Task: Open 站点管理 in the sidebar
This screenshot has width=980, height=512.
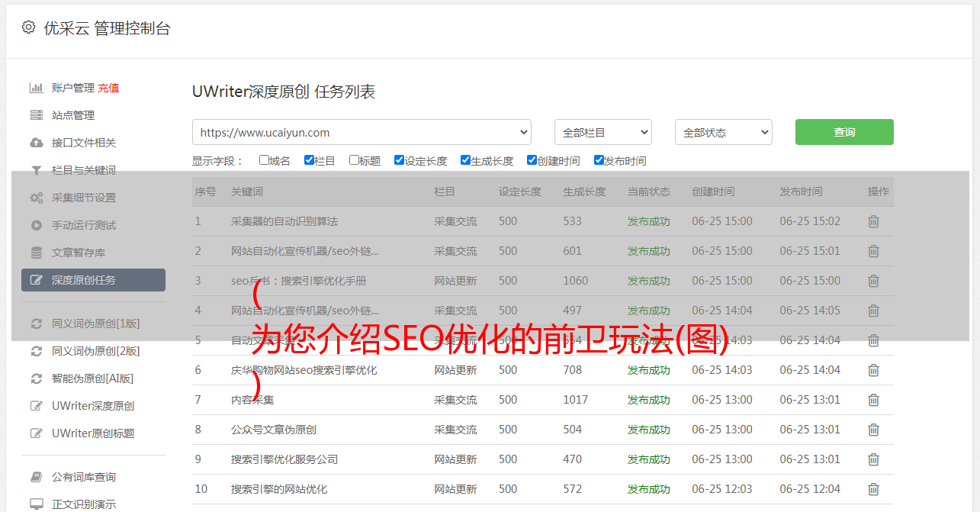Action: coord(73,115)
